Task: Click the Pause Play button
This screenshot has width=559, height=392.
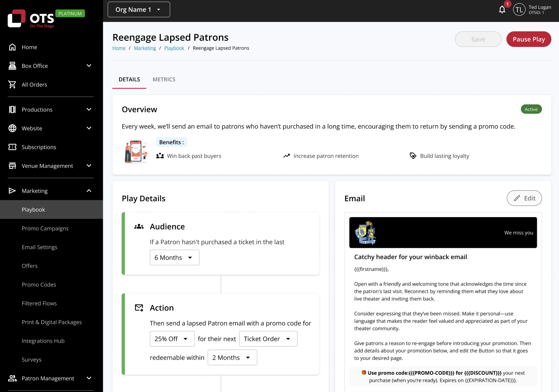Action: (x=529, y=39)
